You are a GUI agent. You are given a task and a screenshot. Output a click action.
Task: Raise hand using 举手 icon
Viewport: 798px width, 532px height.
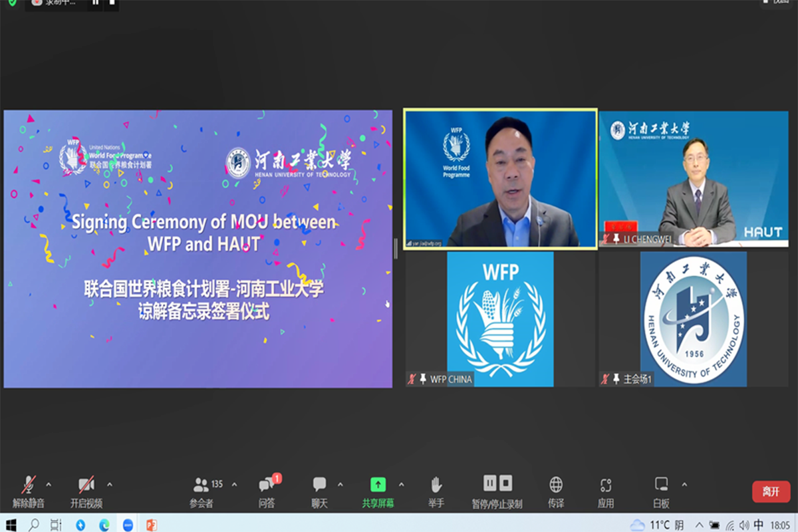(x=436, y=491)
